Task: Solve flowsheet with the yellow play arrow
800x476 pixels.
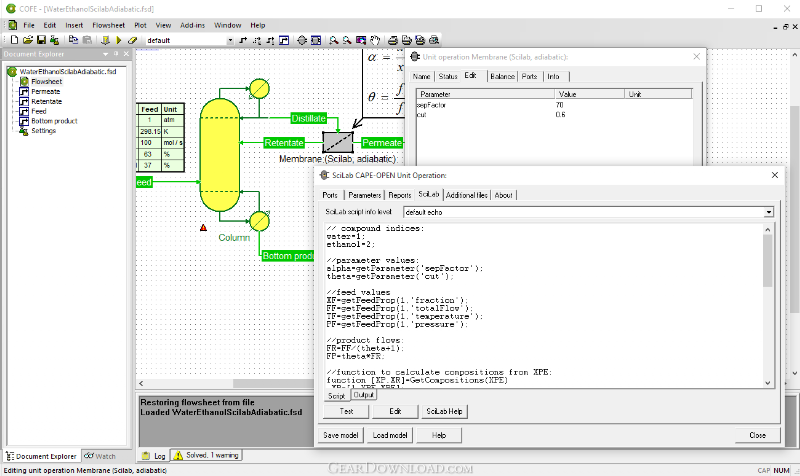Action: point(119,40)
